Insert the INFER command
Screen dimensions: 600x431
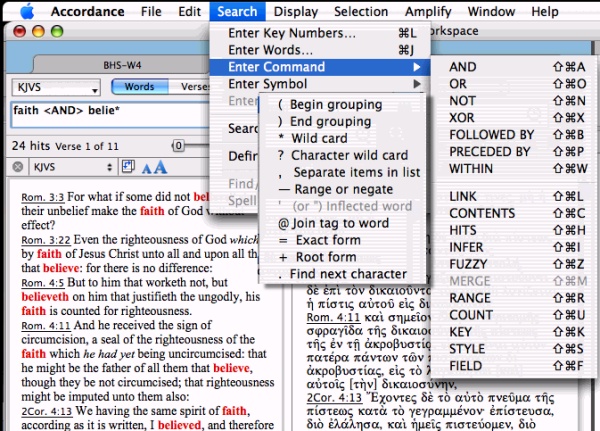point(514,247)
